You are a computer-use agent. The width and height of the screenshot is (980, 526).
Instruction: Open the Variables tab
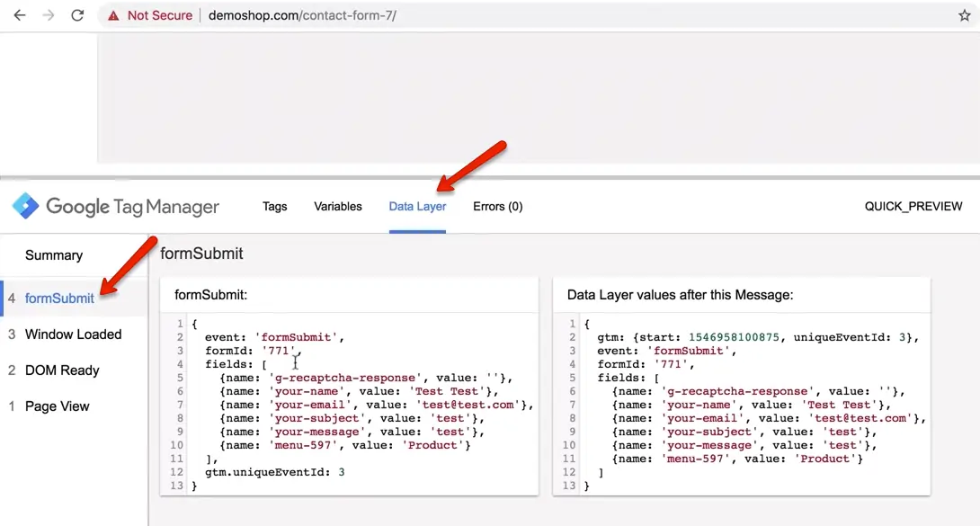[337, 206]
